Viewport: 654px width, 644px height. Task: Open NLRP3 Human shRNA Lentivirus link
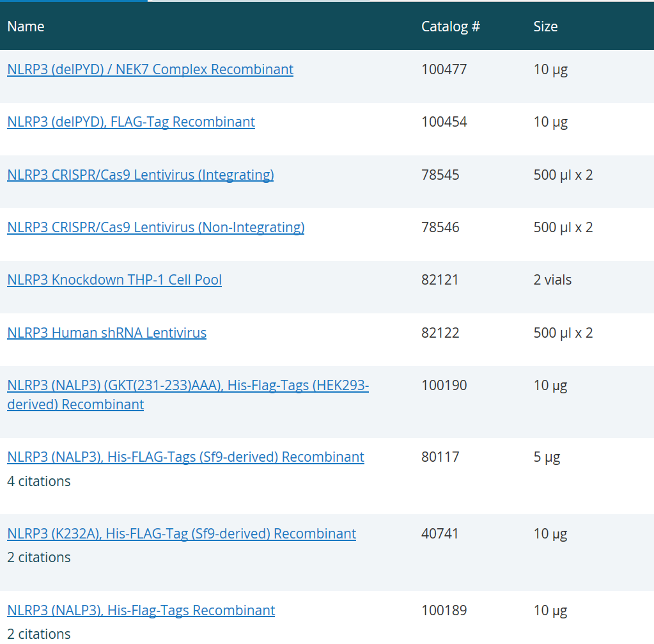pyautogui.click(x=107, y=333)
